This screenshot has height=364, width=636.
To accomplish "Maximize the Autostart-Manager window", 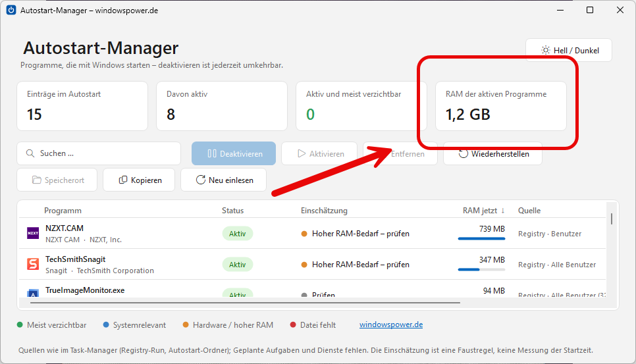I will point(590,10).
